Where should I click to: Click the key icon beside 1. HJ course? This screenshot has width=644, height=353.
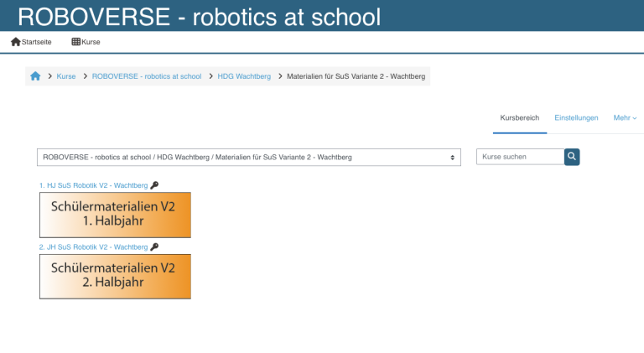[x=154, y=185]
